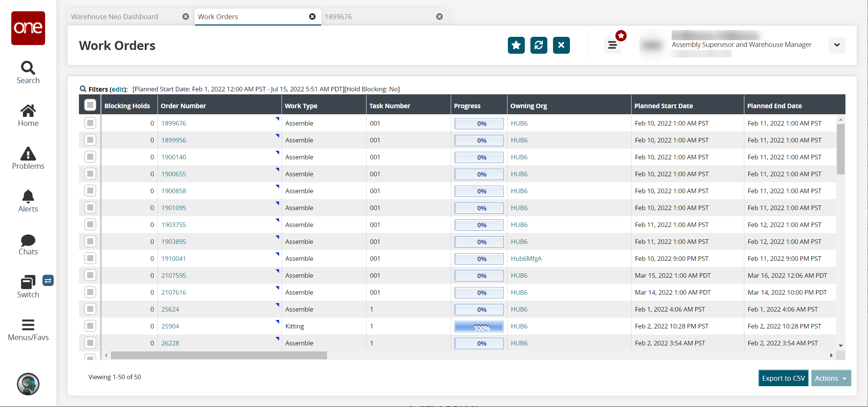Click the horizontal scrollbar thumb

pyautogui.click(x=219, y=355)
